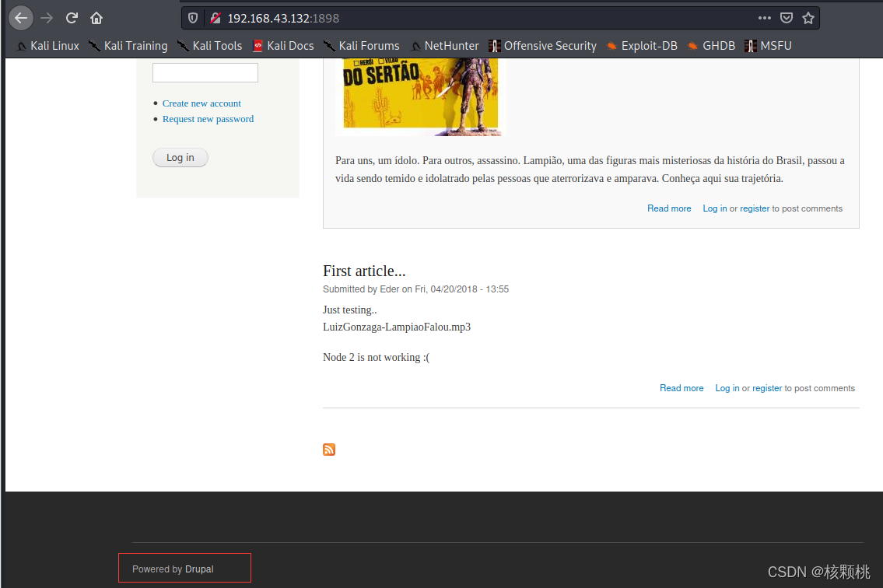This screenshot has width=883, height=588.
Task: Open the Kali Linux bookmark
Action: click(48, 46)
